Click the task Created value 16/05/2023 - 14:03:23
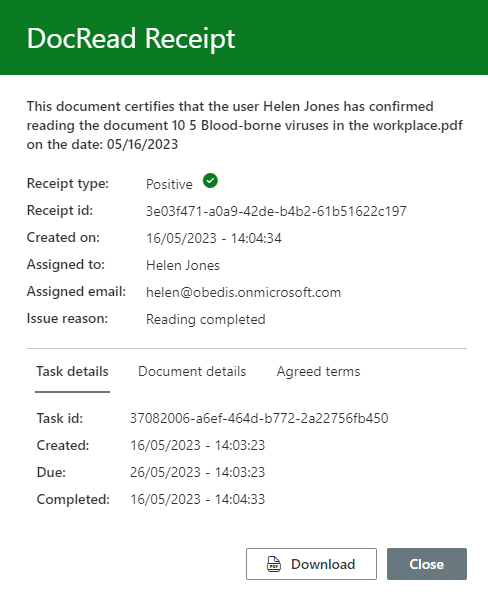488x595 pixels. pyautogui.click(x=197, y=445)
